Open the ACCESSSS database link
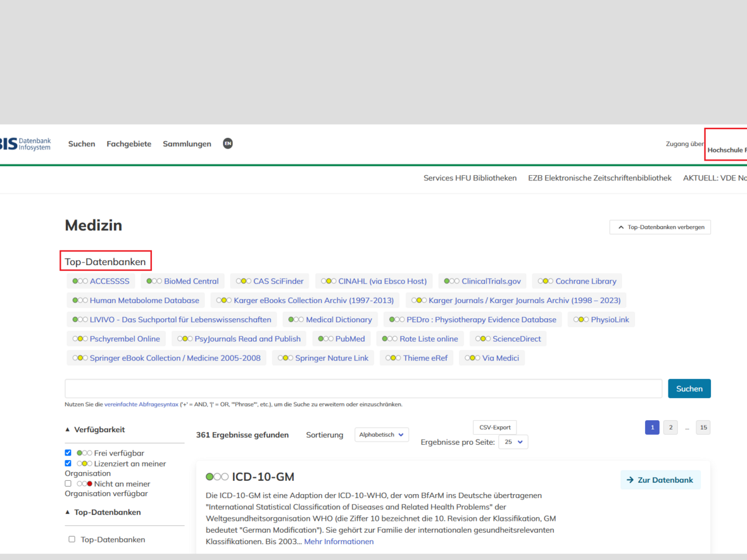 [101, 282]
